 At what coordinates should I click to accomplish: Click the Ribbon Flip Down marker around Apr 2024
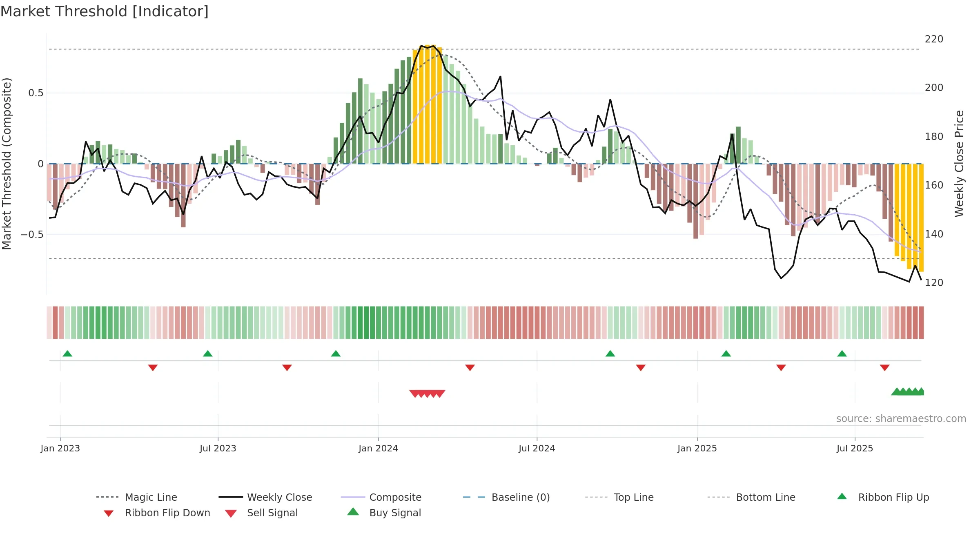pos(470,368)
